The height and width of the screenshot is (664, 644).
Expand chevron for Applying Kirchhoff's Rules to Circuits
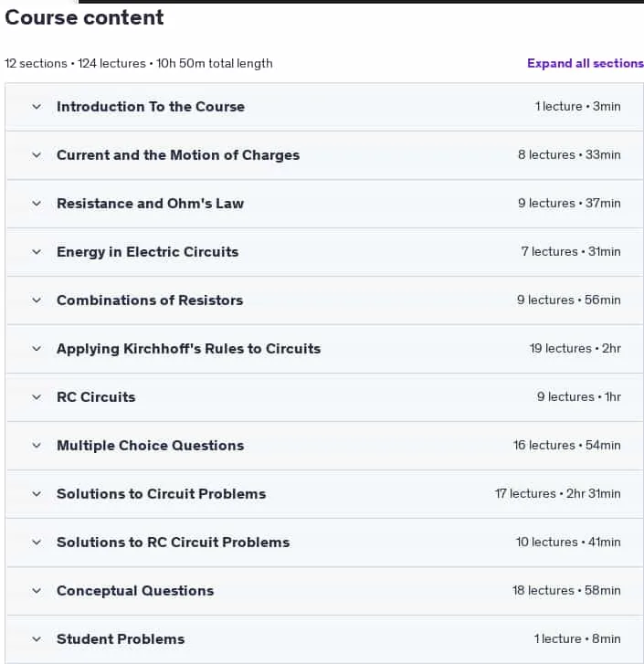pyautogui.click(x=37, y=349)
